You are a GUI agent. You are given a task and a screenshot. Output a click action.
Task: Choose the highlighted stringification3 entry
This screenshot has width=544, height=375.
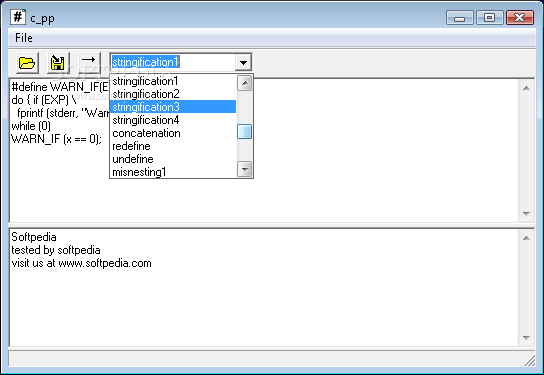coord(173,107)
